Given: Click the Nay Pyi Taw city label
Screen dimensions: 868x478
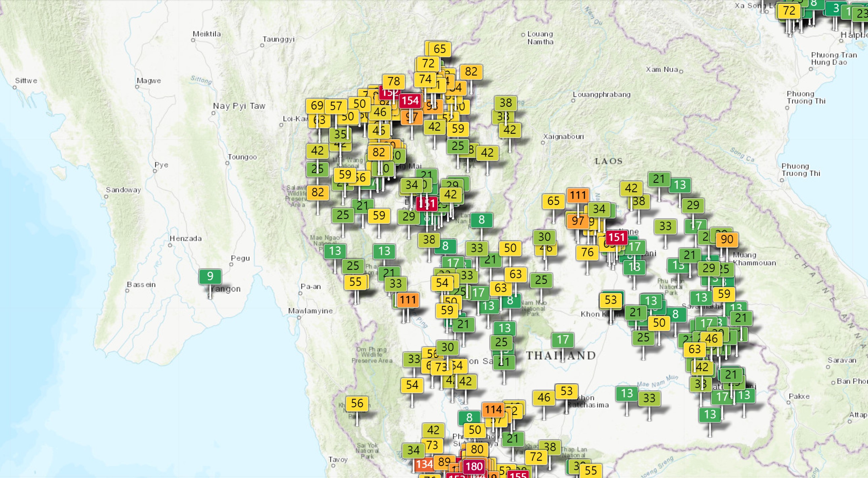Looking at the screenshot, I should pos(239,106).
